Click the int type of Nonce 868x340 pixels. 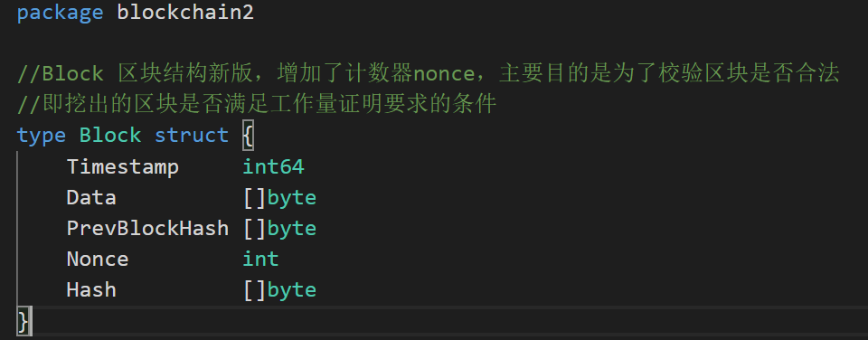(x=260, y=259)
